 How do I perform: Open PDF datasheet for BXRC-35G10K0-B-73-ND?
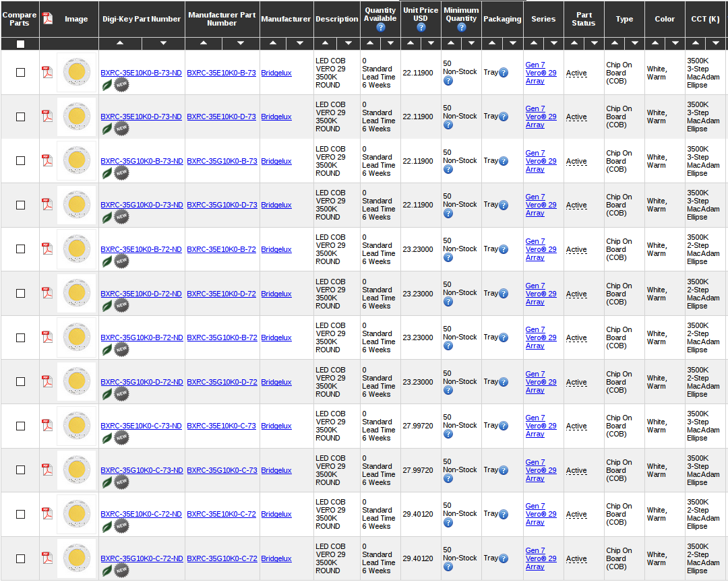click(47, 160)
